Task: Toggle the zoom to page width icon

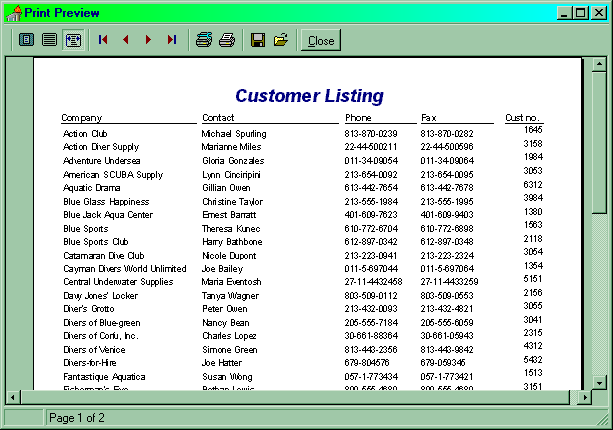Action: tap(73, 40)
